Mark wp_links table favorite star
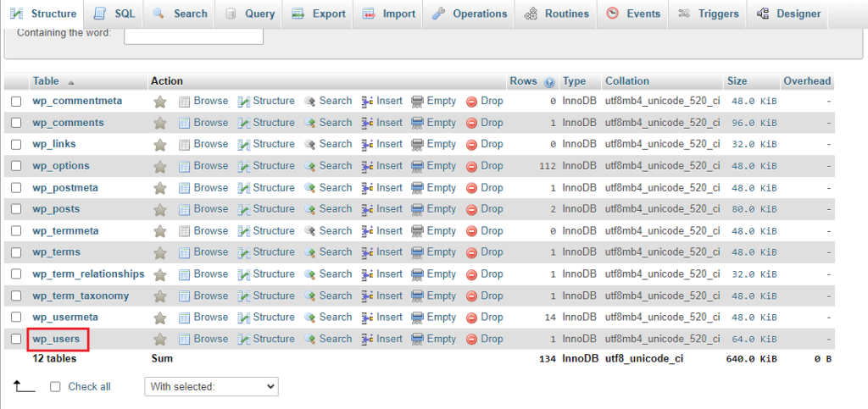The image size is (868, 409). (160, 145)
